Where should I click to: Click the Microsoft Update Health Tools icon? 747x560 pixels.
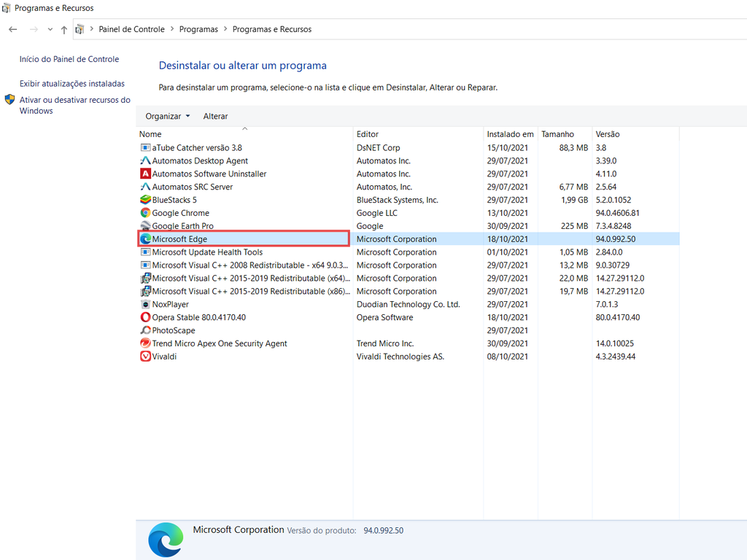pos(145,252)
